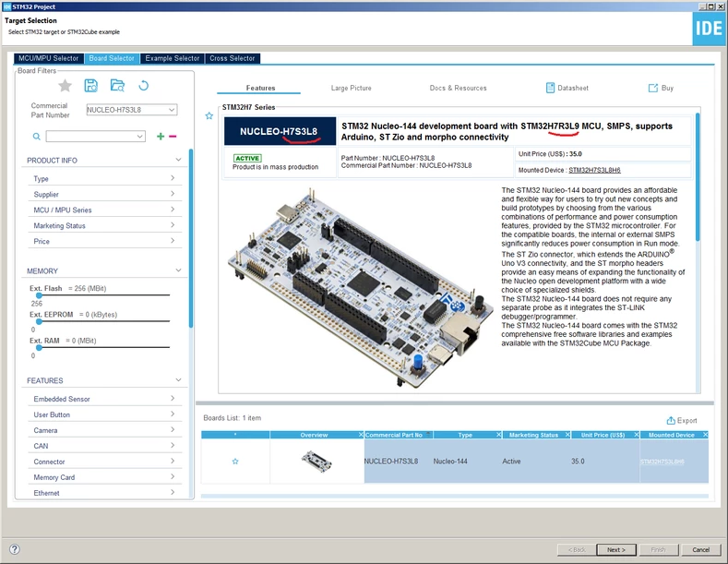Screen dimensions: 728x564
Task: Open the search field dropdown arrow
Action: click(139, 137)
